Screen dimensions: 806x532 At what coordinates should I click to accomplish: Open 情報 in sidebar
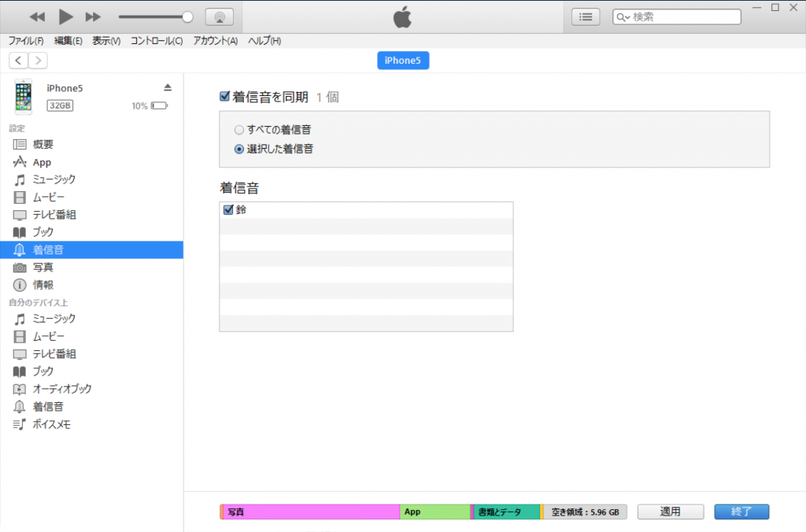coord(91,285)
